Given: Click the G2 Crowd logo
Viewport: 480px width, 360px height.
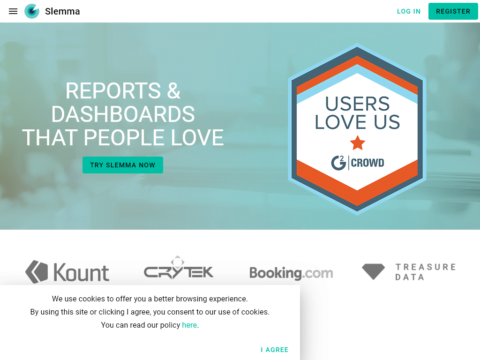Looking at the screenshot, I should (x=357, y=163).
